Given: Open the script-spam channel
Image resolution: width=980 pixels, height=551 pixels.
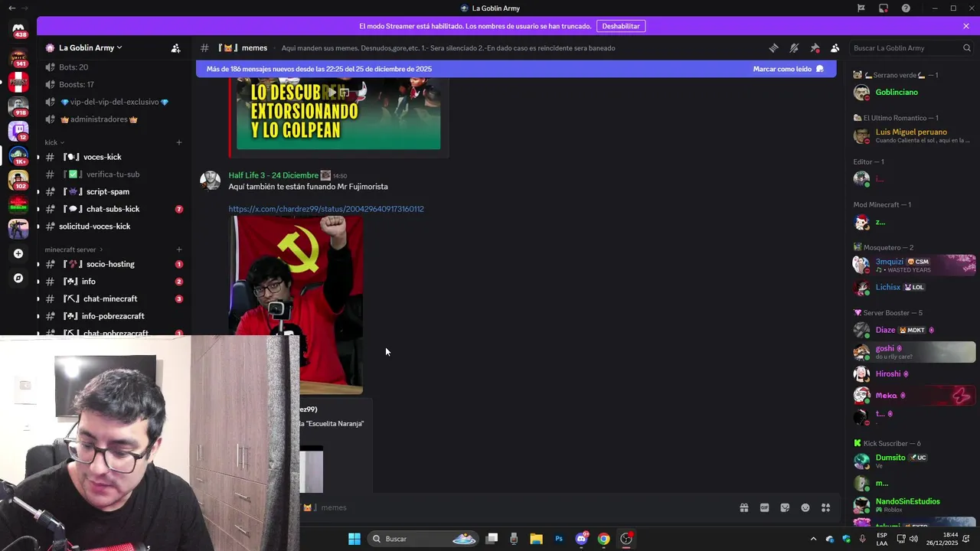Looking at the screenshot, I should coord(114,191).
